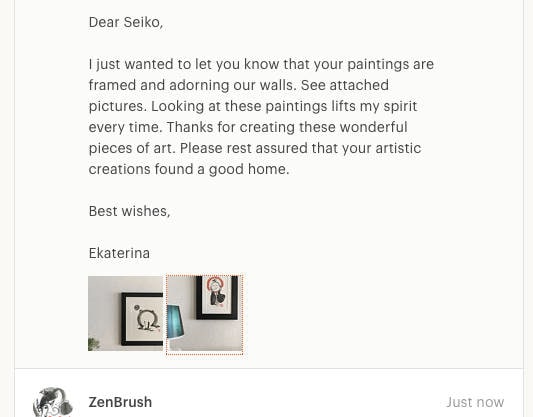Click the line 'framed and adorning our walls'
Image resolution: width=533 pixels, height=417 pixels.
(x=239, y=85)
